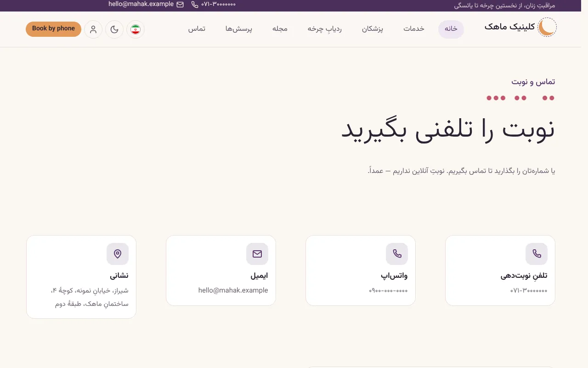Open the تماس menu item

[197, 29]
